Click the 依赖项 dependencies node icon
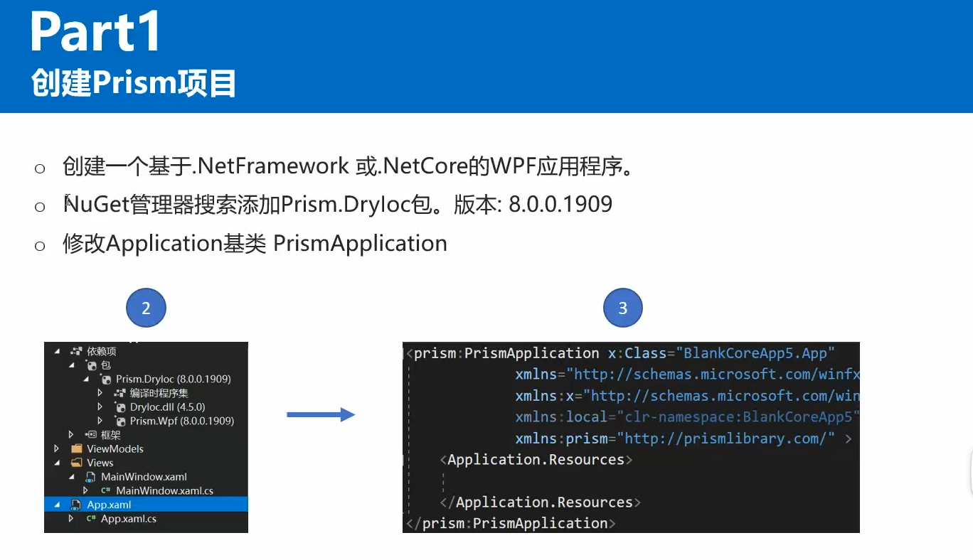This screenshot has height=560, width=973. 76,351
